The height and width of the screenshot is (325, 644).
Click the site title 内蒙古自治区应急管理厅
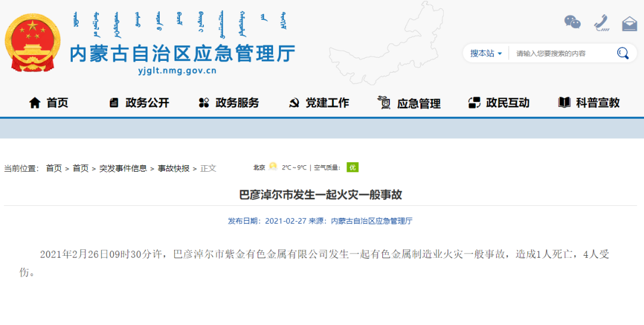182,54
